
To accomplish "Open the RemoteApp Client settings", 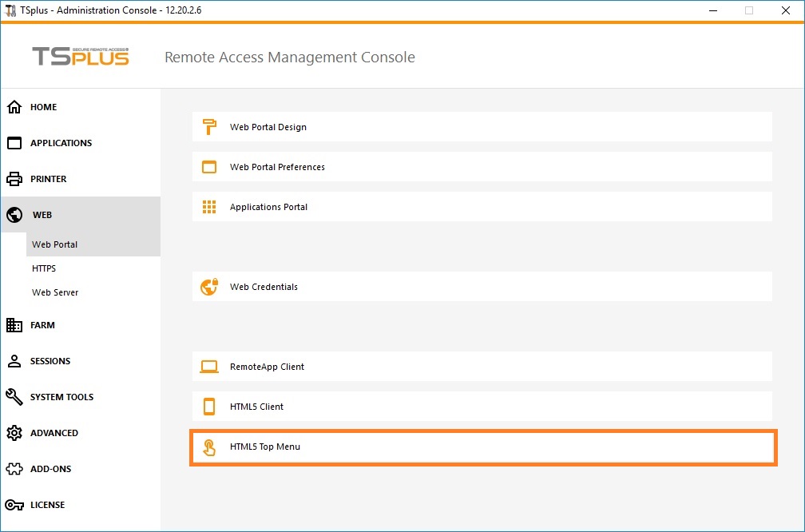I will coord(267,367).
